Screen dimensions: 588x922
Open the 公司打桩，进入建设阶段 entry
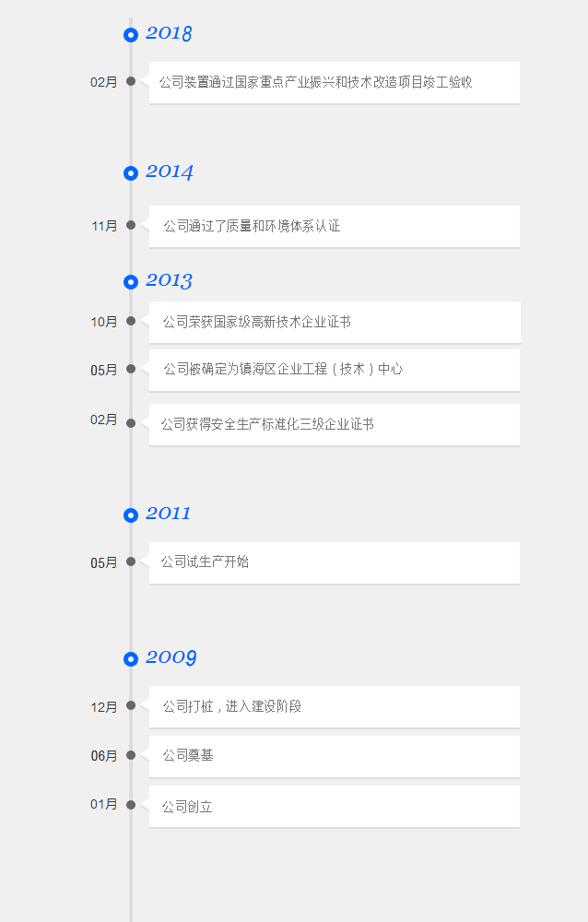334,707
